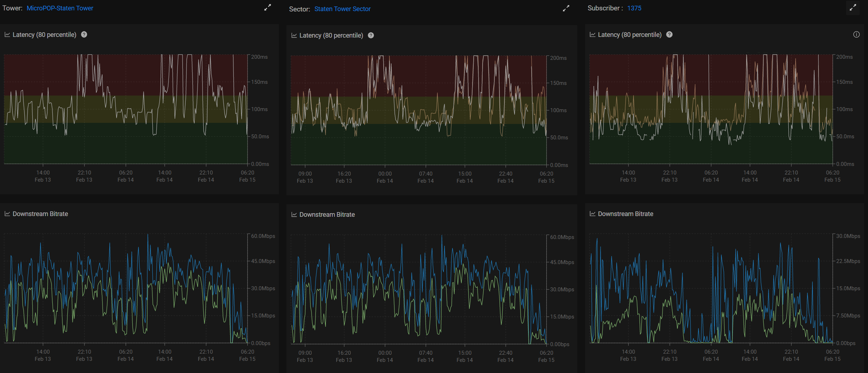
Task: Click the Subscriber latency help question mark
Action: 669,35
